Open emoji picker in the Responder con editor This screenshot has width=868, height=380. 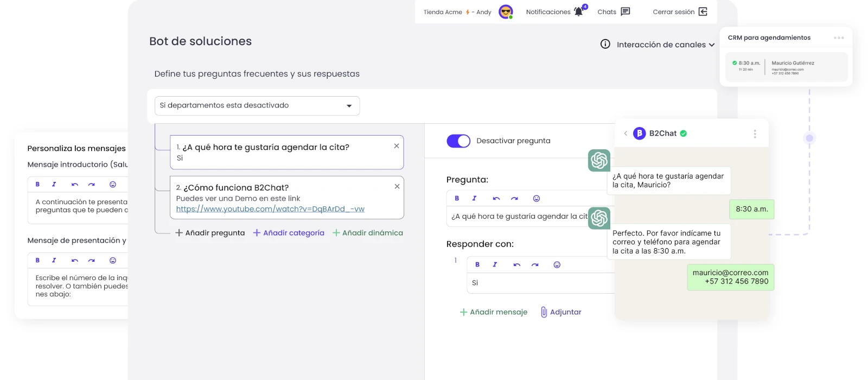557,265
